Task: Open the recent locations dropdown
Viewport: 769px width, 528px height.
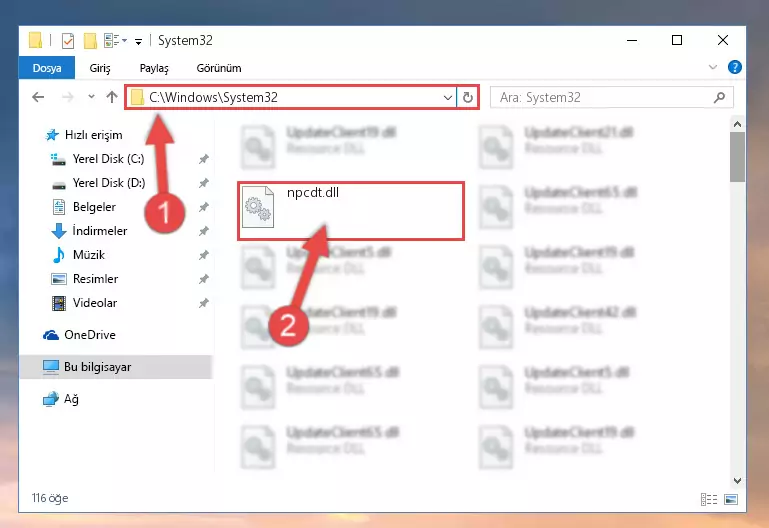Action: 91,97
